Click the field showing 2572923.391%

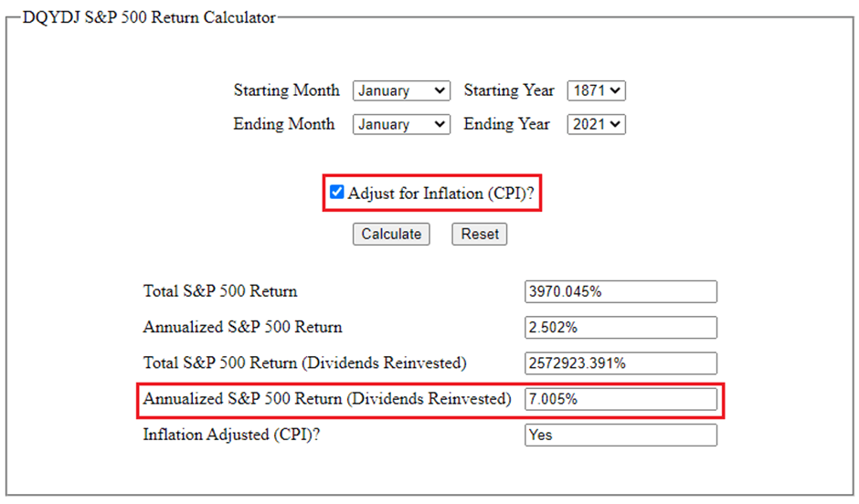click(620, 363)
